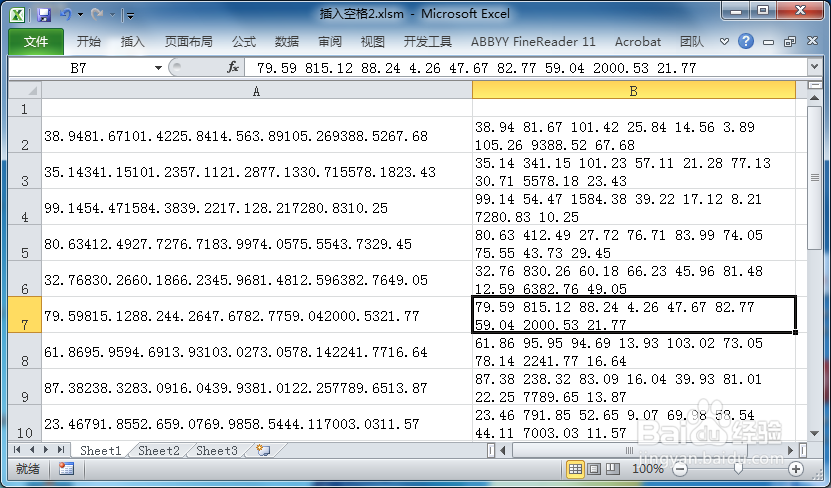Open the Redo history dropdown arrow
The height and width of the screenshot is (488, 831).
pos(112,15)
